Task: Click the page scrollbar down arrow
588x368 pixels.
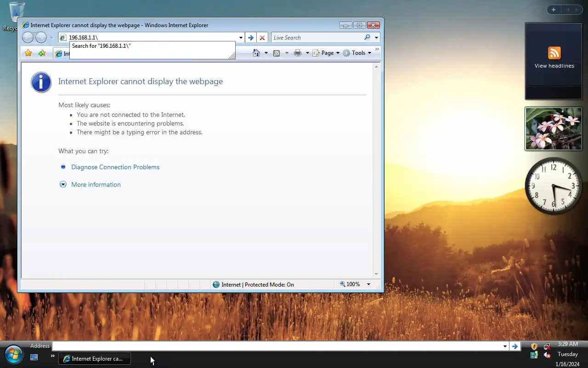Action: click(x=376, y=274)
